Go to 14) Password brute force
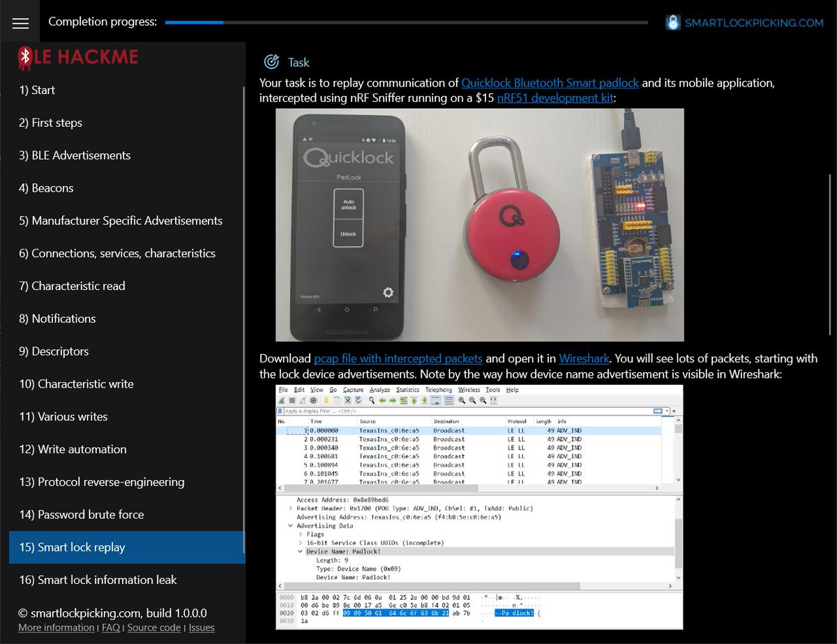 tap(127, 515)
